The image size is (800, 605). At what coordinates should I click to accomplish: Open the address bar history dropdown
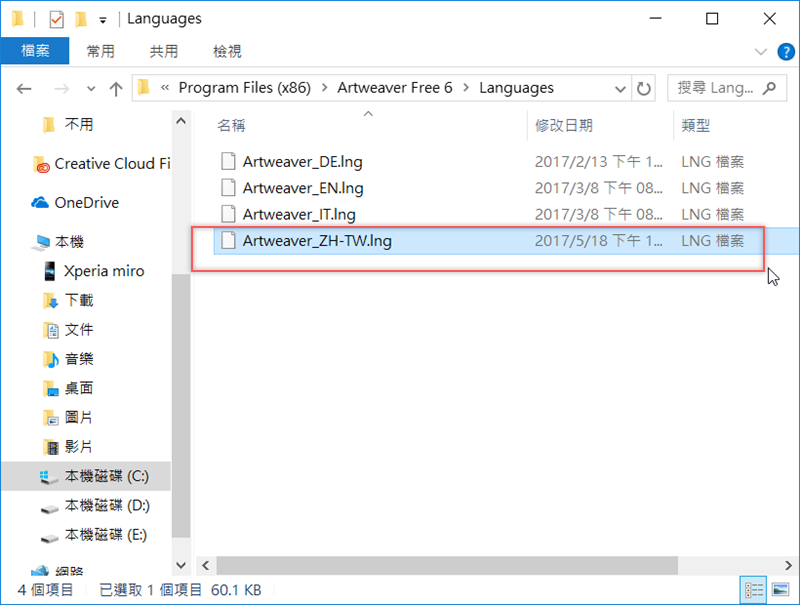(620, 89)
